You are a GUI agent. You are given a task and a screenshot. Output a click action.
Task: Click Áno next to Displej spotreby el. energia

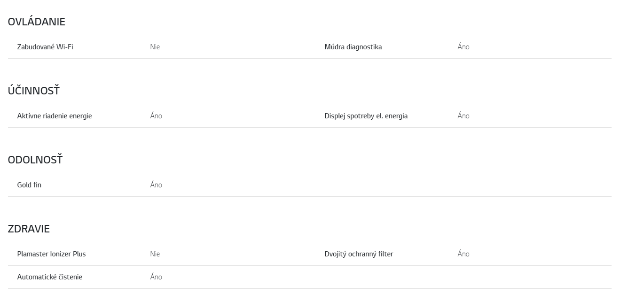pos(463,116)
